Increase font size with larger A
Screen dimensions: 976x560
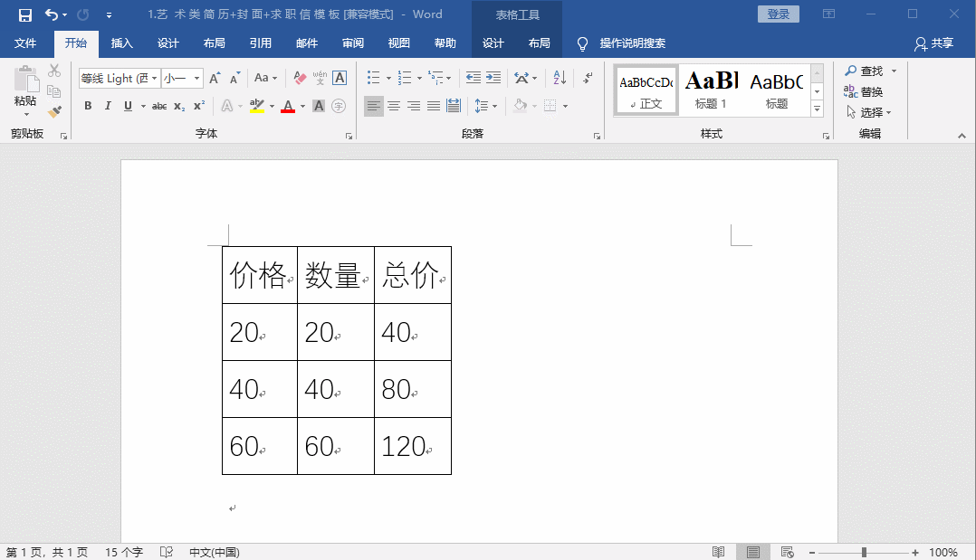(215, 79)
